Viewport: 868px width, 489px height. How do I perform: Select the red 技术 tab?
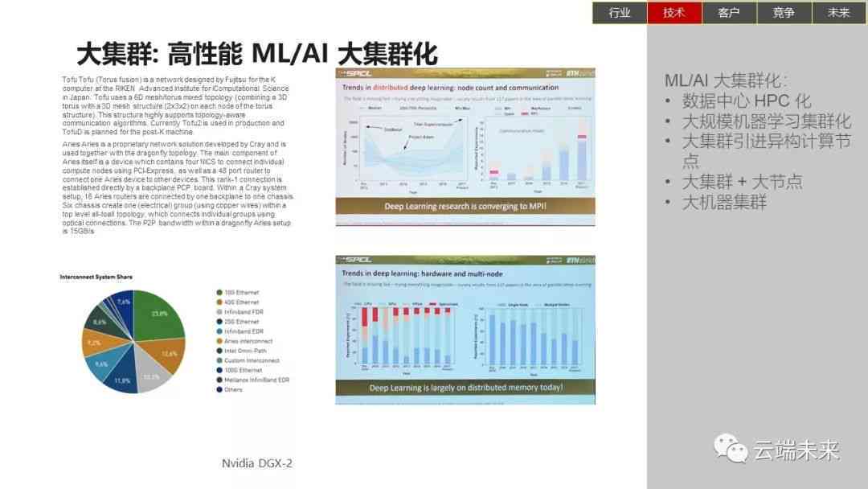tap(674, 13)
